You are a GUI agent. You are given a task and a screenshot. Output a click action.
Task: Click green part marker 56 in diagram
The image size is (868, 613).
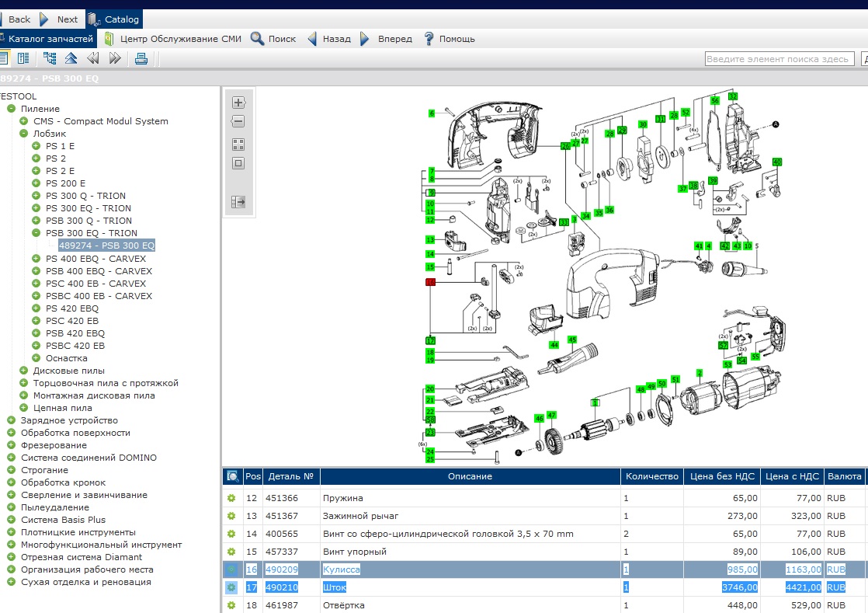[x=714, y=101]
